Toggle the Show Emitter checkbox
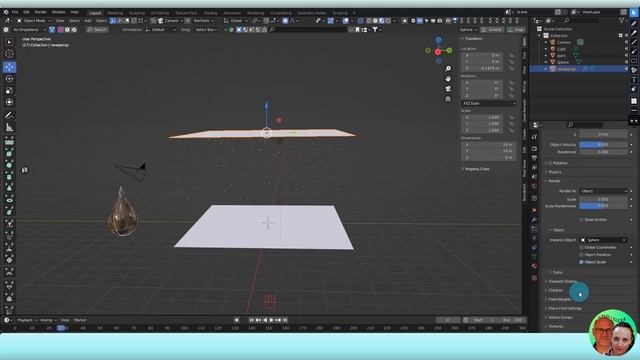This screenshot has width=640, height=360. 581,220
